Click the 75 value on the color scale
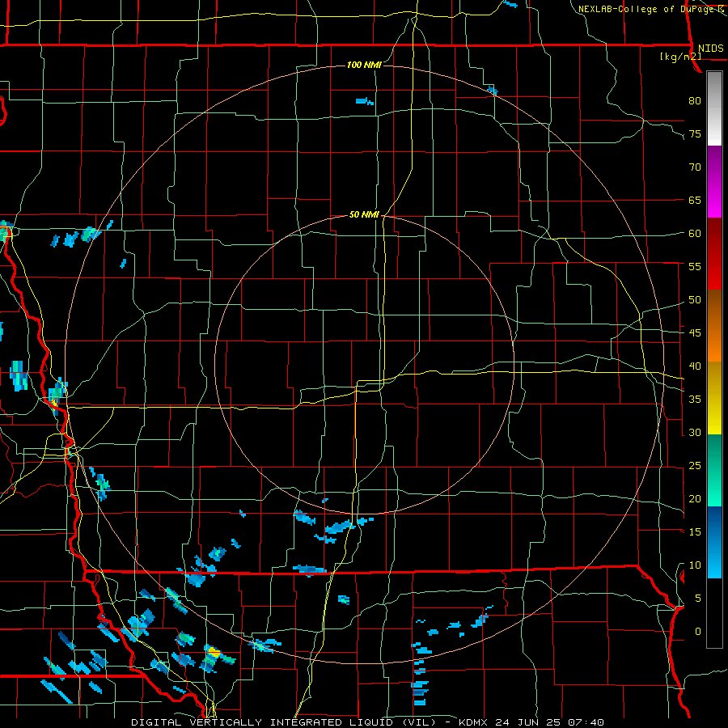Viewport: 728px width, 728px height. [x=695, y=134]
